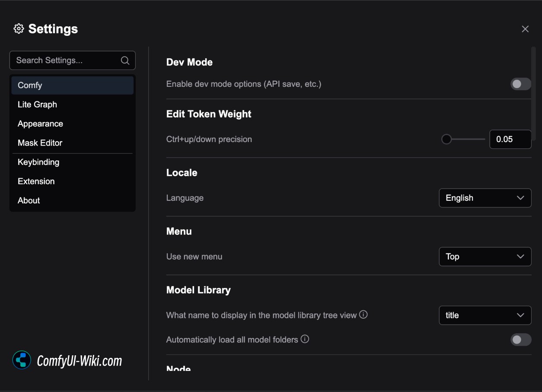Enable dev mode options toggle
542x392 pixels.
(521, 84)
